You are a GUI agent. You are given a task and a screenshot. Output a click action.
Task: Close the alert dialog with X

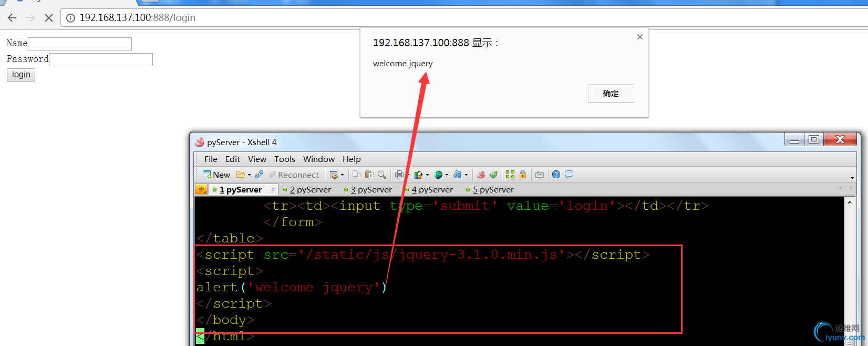639,37
